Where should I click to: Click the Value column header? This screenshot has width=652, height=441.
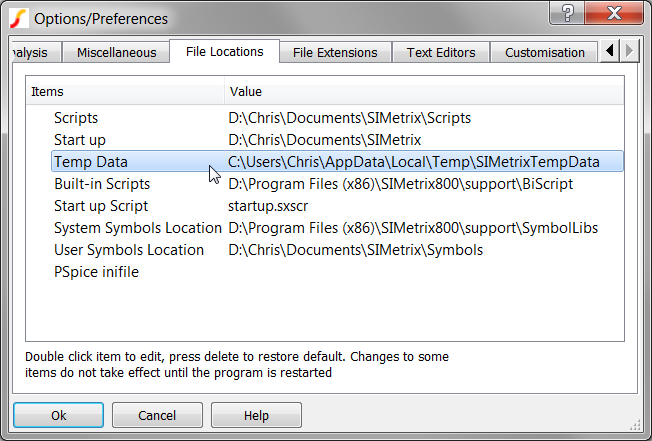(x=245, y=92)
